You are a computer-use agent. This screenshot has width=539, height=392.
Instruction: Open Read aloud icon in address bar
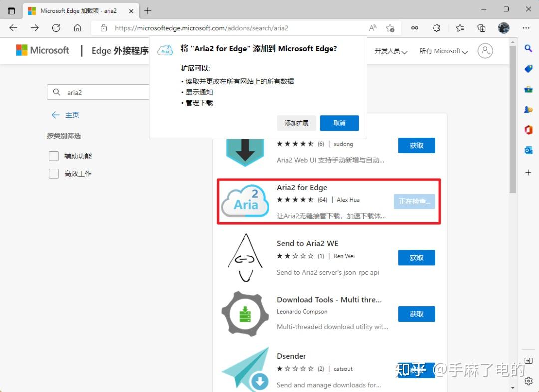tap(373, 28)
